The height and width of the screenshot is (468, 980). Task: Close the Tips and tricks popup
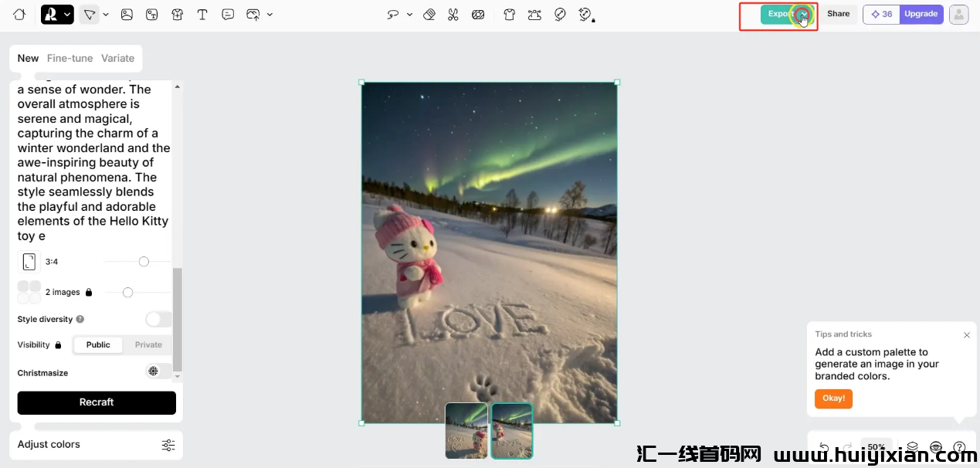tap(967, 335)
